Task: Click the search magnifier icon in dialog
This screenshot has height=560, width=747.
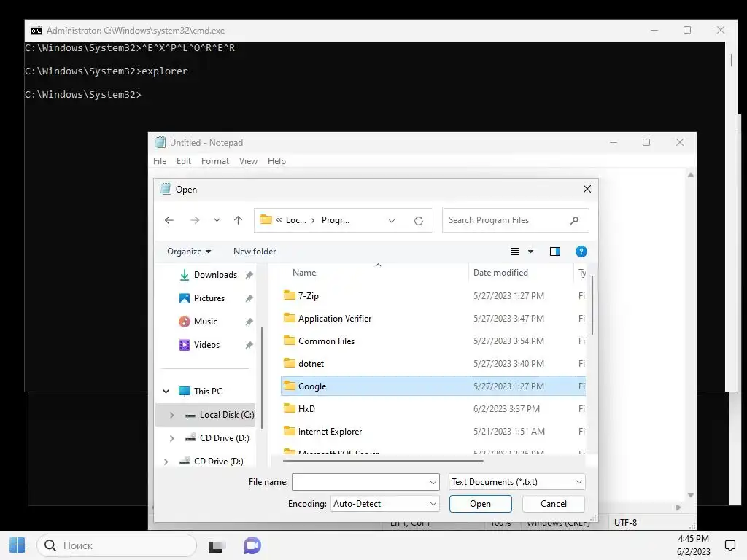Action: 575,220
